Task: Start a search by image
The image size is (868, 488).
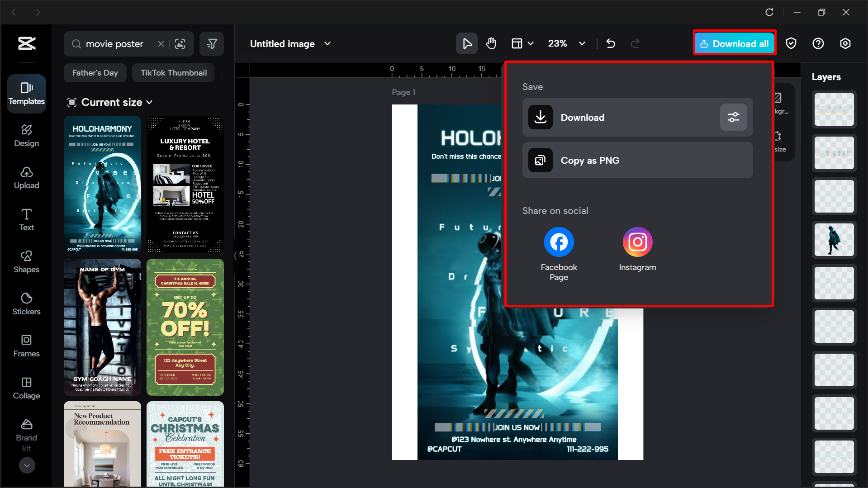Action: tap(180, 43)
